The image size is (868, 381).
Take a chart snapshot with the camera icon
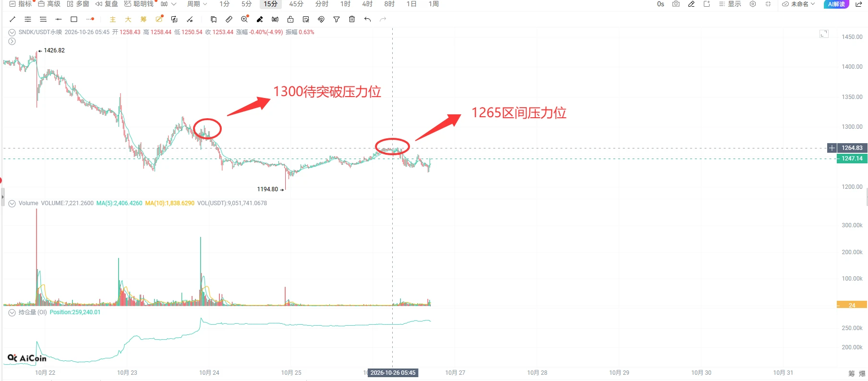point(676,4)
